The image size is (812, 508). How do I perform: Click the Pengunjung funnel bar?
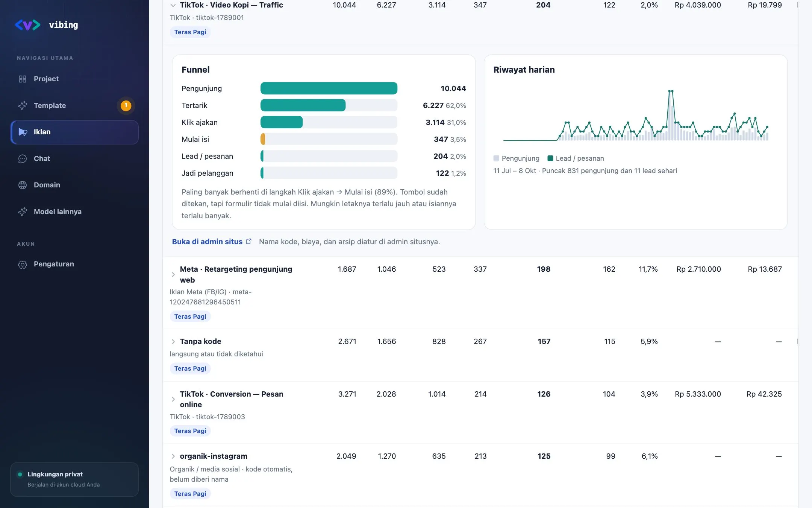point(329,88)
